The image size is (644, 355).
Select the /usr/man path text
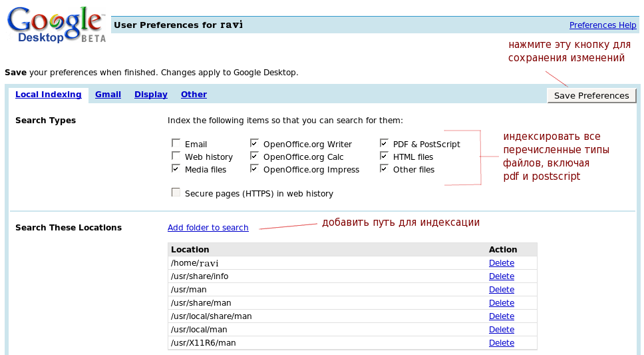[189, 290]
